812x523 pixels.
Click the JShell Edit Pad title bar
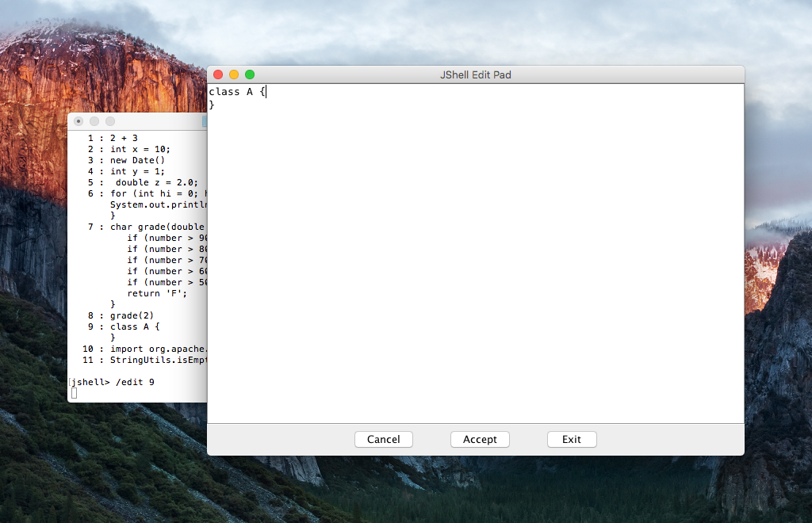476,74
